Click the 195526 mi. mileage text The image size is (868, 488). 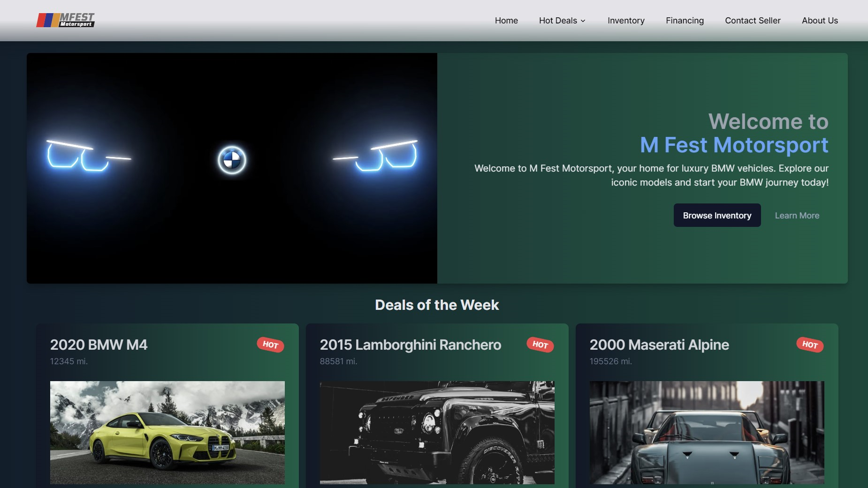click(x=611, y=361)
